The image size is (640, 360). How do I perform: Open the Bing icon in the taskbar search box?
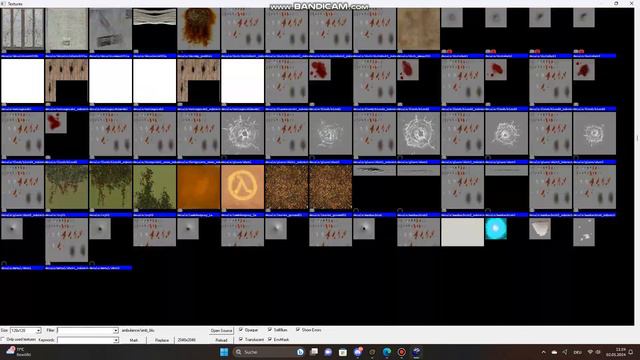(x=300, y=352)
